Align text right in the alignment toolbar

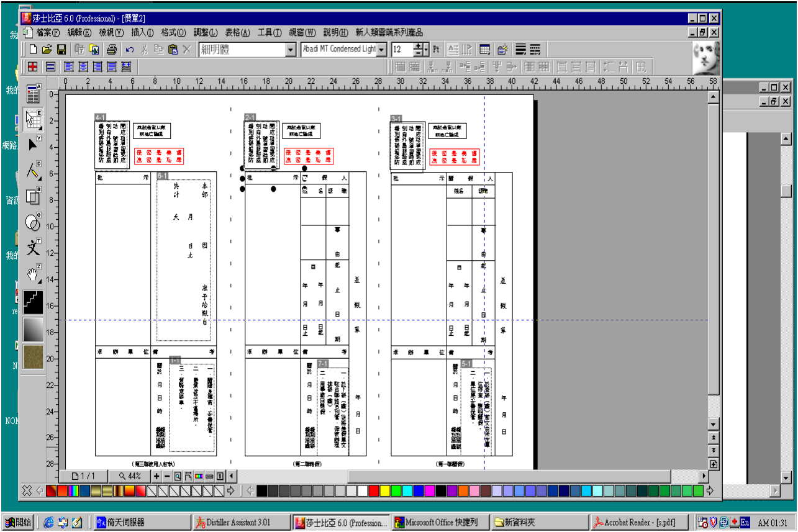click(x=97, y=66)
